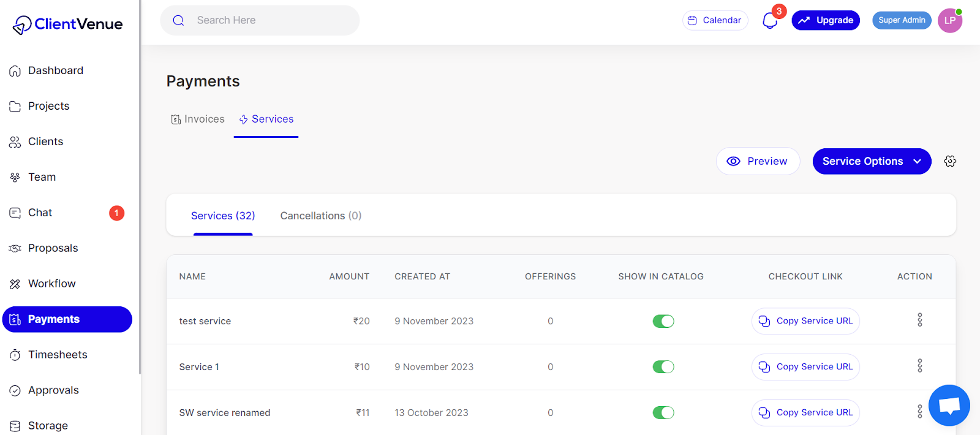Viewport: 980px width, 435px height.
Task: Click the search magnifier icon
Action: point(178,20)
